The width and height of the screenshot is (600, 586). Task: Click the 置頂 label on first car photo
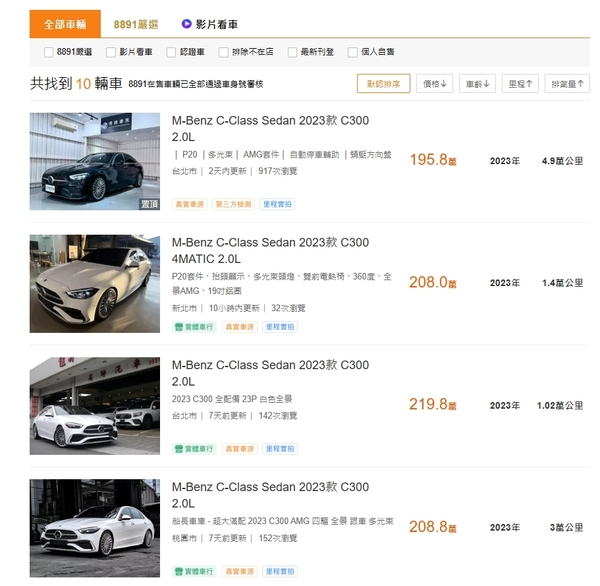pos(149,203)
